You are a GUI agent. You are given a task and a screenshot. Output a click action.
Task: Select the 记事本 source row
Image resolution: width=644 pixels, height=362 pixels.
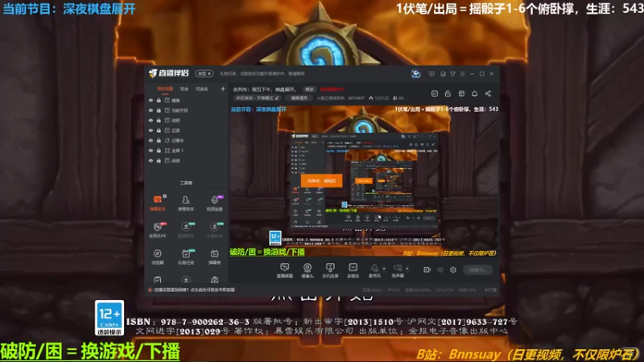(187, 140)
